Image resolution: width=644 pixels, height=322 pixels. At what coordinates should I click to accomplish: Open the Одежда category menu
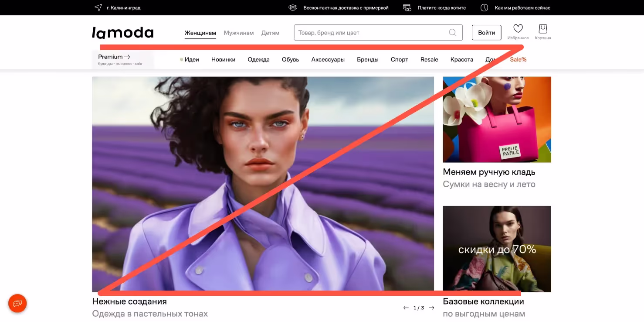[258, 59]
